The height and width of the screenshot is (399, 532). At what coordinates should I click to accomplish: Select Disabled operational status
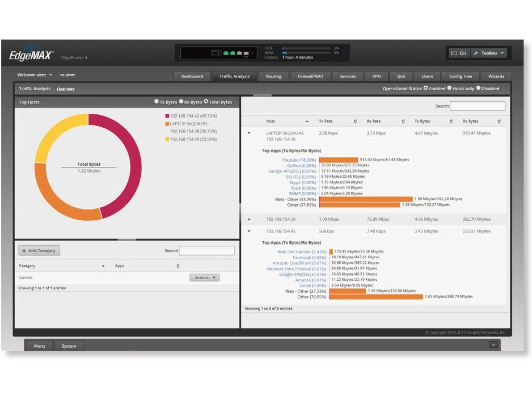(478, 88)
